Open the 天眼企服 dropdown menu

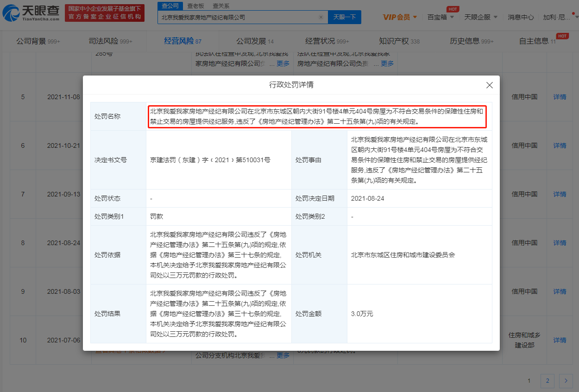click(481, 17)
